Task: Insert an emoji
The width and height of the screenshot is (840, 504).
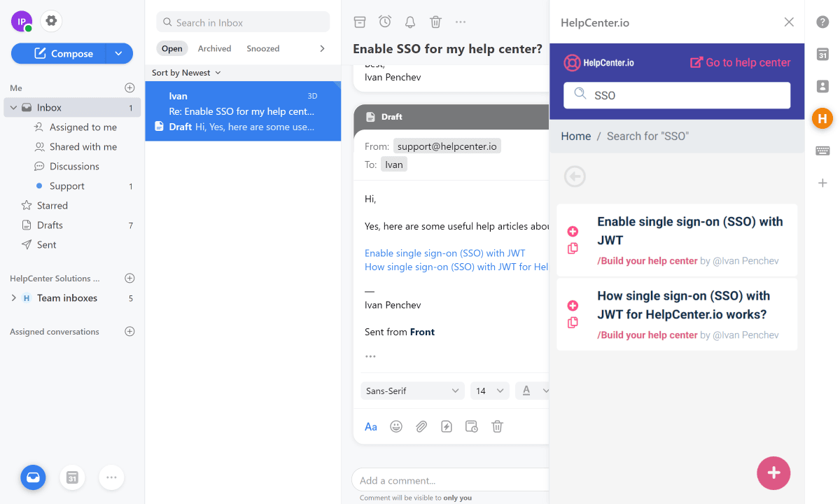Action: click(x=396, y=426)
